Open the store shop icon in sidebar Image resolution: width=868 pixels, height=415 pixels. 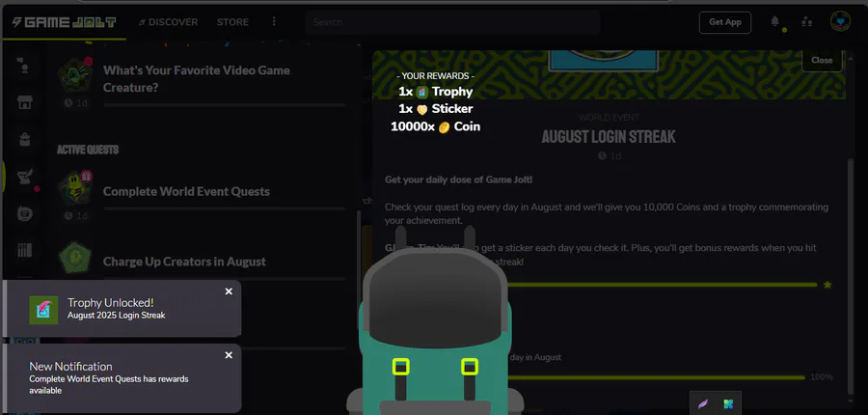click(x=24, y=102)
